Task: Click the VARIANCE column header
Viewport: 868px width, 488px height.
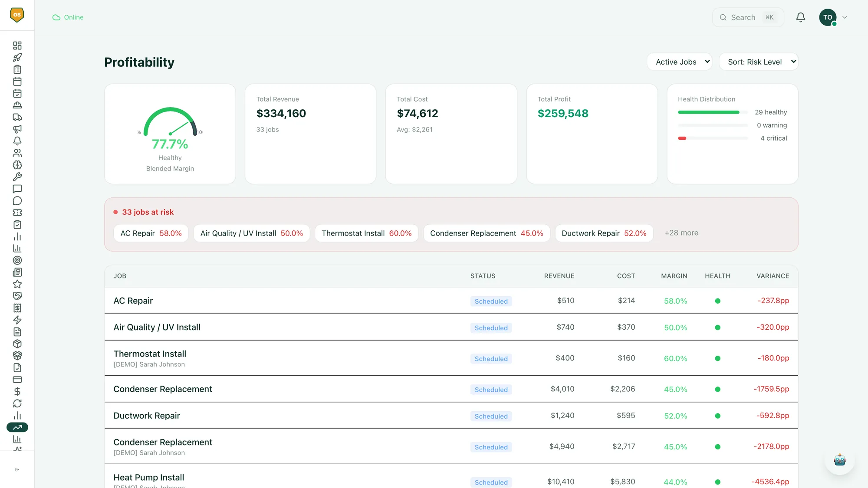Action: tap(773, 276)
